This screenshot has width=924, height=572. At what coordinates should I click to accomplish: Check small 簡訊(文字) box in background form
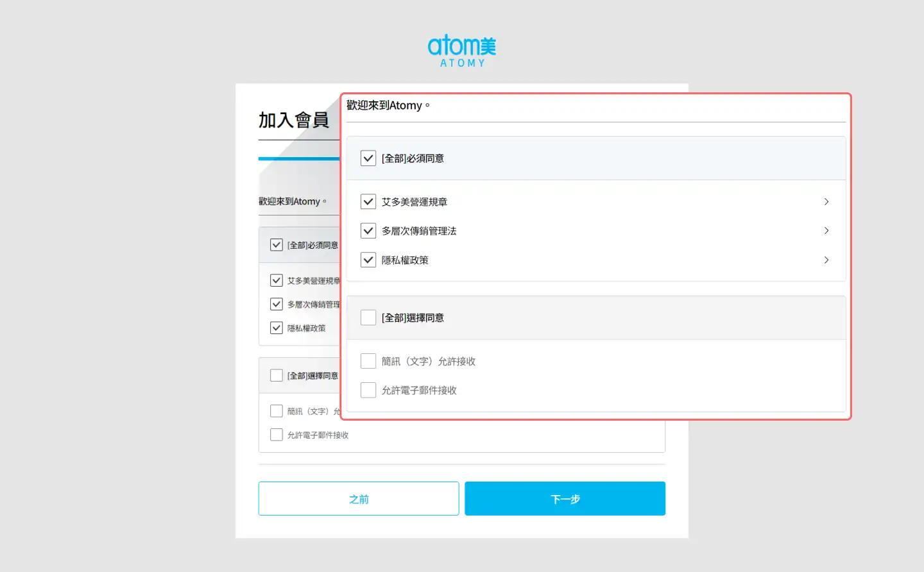click(x=277, y=411)
